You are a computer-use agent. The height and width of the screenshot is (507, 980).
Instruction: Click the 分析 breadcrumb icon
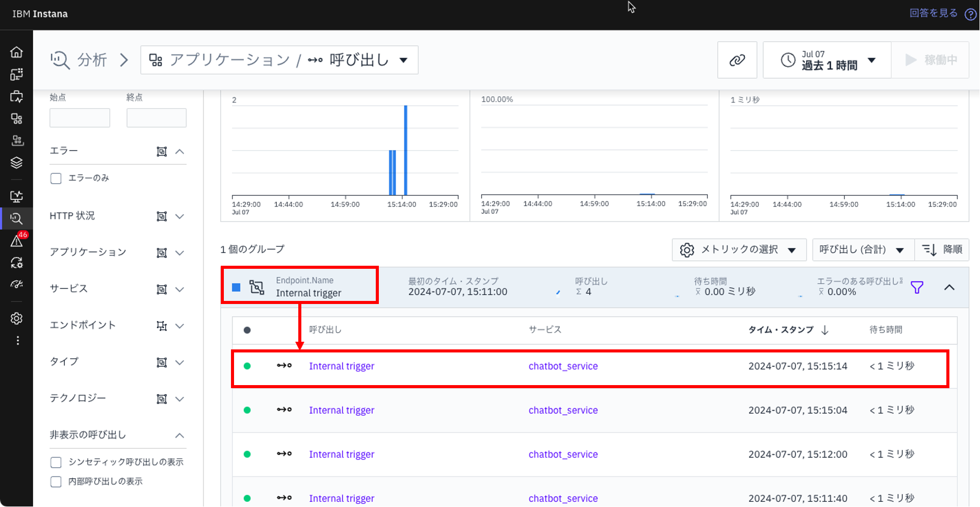point(60,60)
